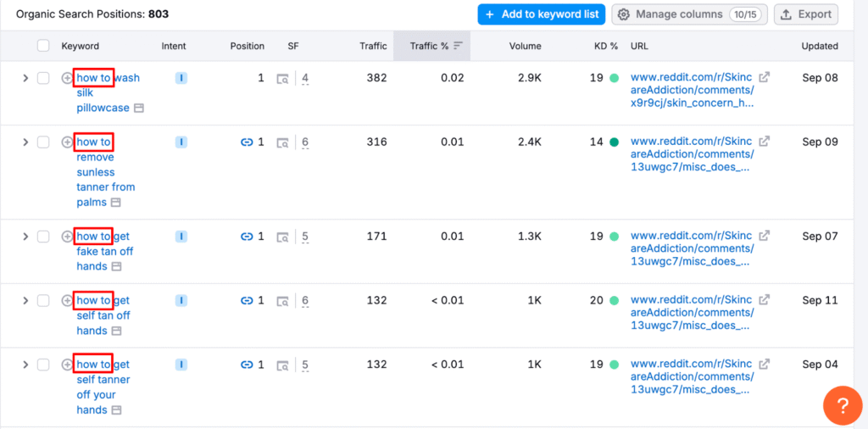The height and width of the screenshot is (429, 868).
Task: Toggle the select-all checkbox in table header
Action: pyautogui.click(x=43, y=46)
